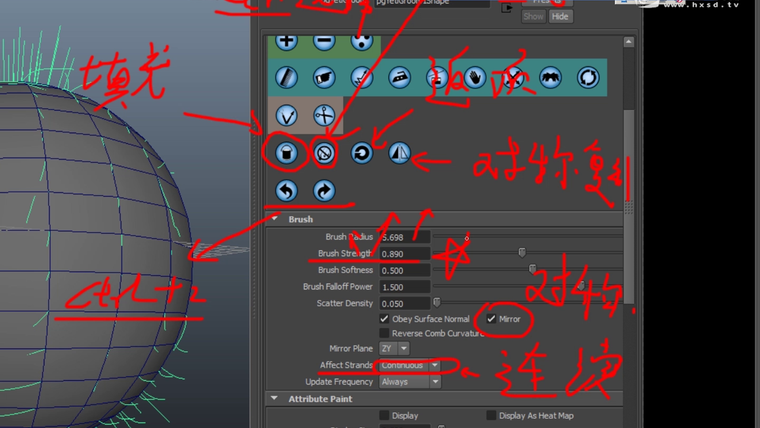Choose the hand grab brush

(476, 77)
